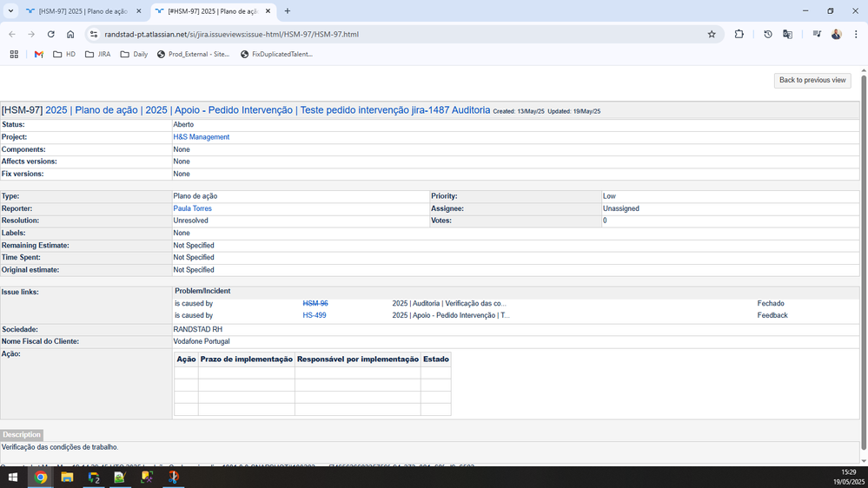The image size is (868, 488).
Task: Open the issue title link for HSM-97
Action: 268,110
